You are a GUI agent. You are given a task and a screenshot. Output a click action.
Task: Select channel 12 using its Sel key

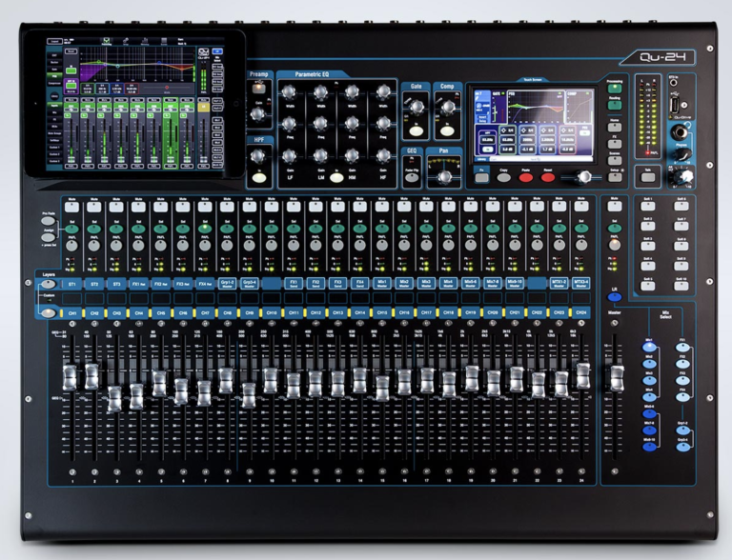(x=315, y=230)
